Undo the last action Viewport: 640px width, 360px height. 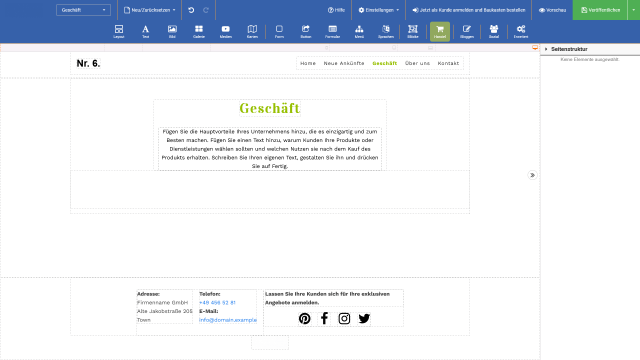click(191, 10)
